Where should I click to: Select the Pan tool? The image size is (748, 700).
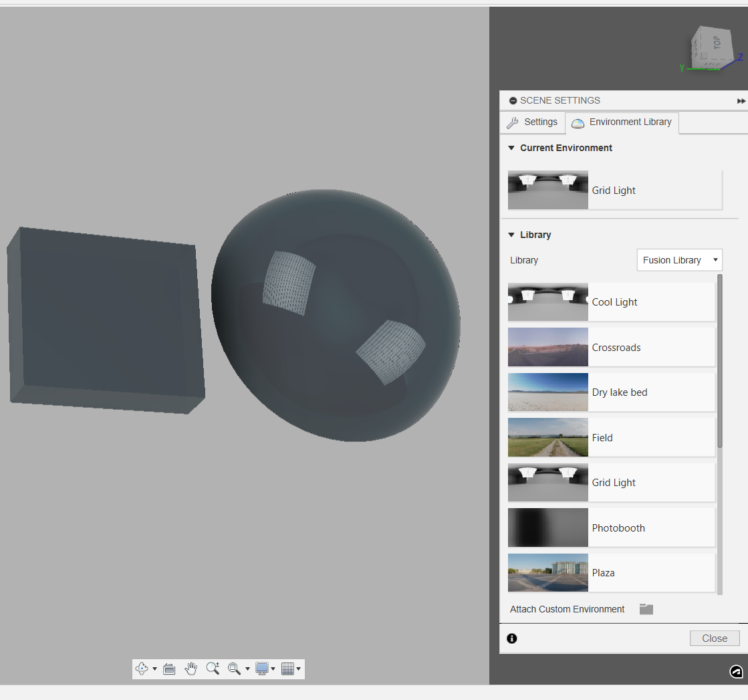click(x=191, y=669)
